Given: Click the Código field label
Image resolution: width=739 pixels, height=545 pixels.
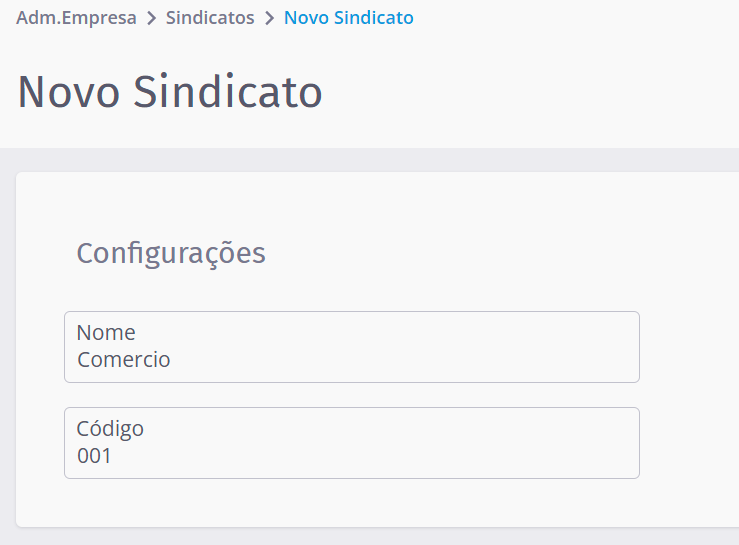Looking at the screenshot, I should pyautogui.click(x=110, y=429).
